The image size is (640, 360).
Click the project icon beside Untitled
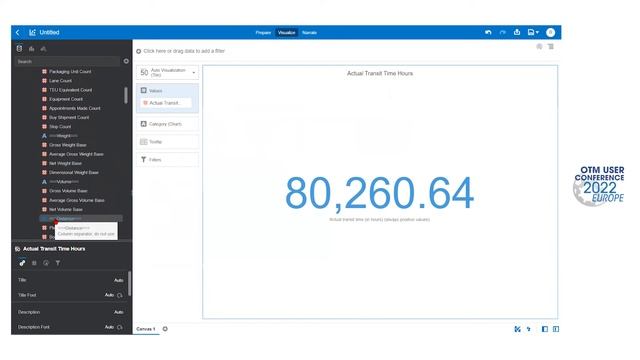(32, 32)
